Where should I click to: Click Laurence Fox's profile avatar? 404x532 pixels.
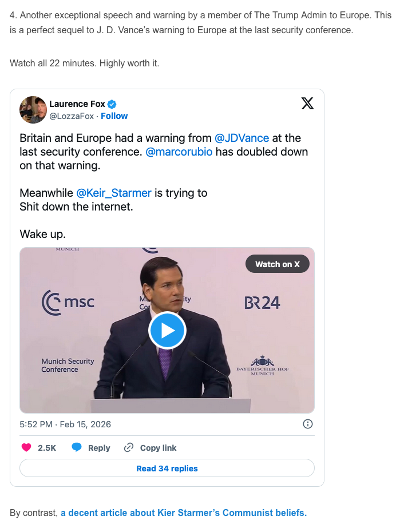(x=33, y=110)
